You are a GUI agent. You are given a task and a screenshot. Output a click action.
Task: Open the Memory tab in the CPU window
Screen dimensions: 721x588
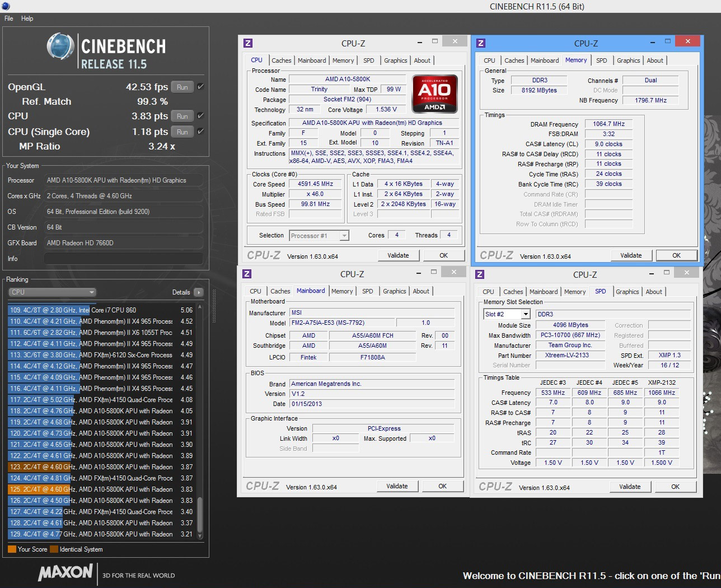click(x=343, y=60)
